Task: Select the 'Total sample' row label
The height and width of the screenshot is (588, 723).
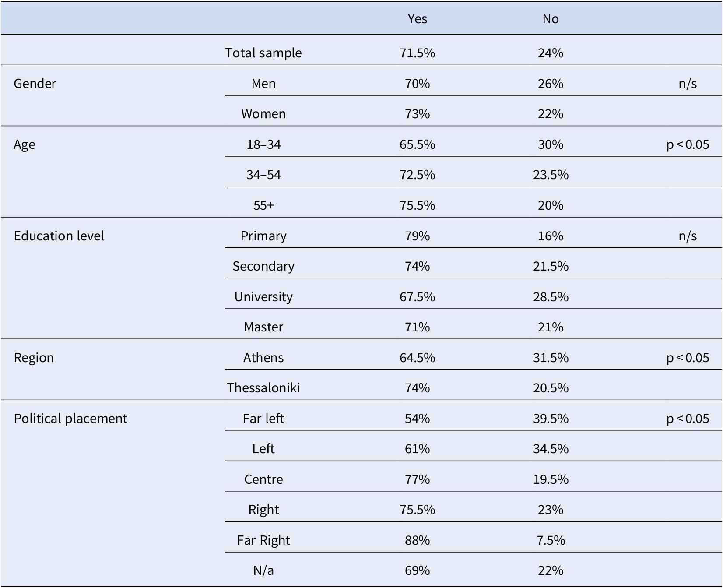Action: click(x=263, y=53)
